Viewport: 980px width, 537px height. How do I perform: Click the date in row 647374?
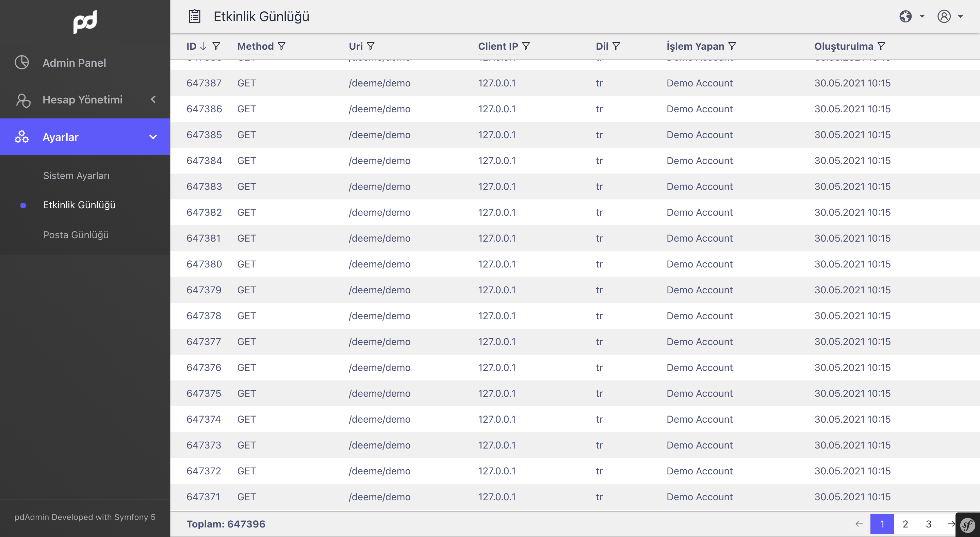pyautogui.click(x=852, y=419)
